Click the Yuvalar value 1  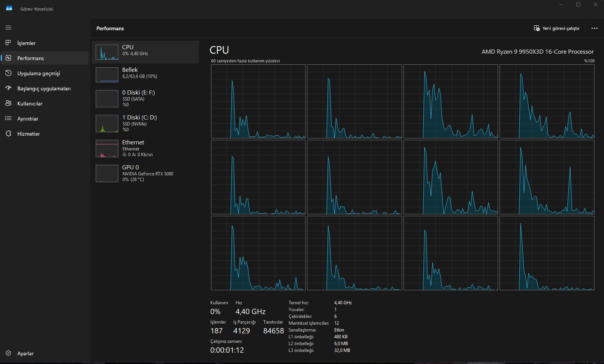(335, 310)
